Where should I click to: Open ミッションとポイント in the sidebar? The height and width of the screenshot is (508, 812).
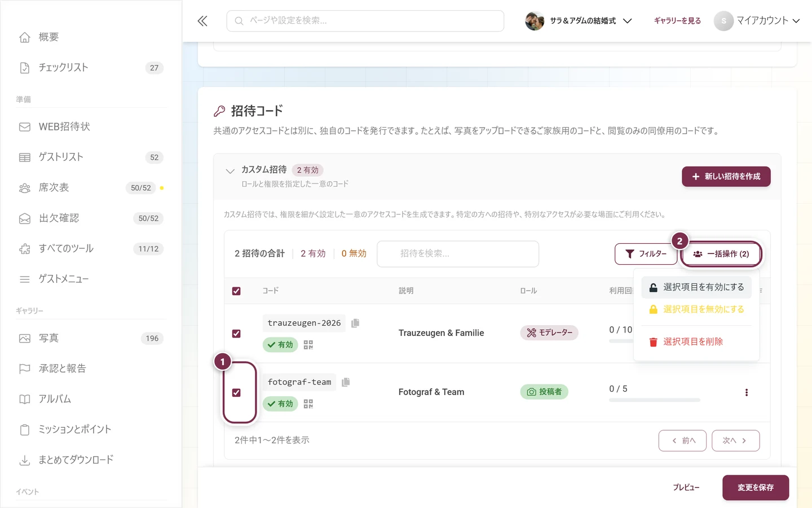coord(91,430)
